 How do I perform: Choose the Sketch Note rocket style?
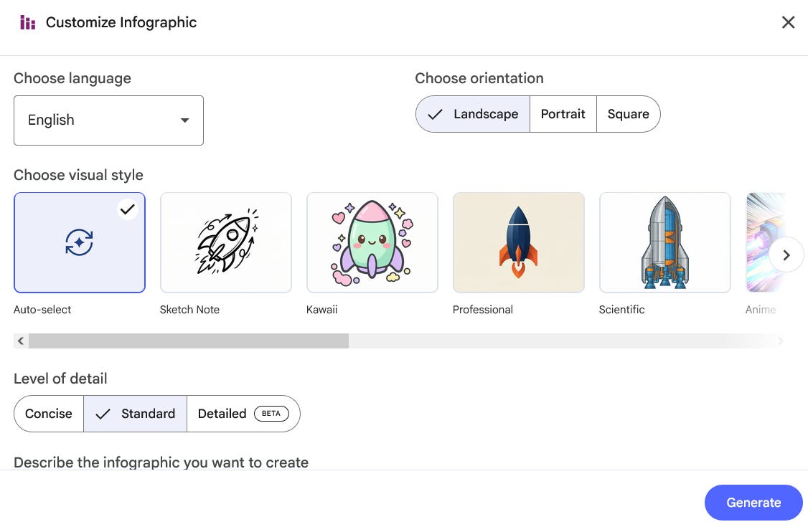click(x=226, y=242)
